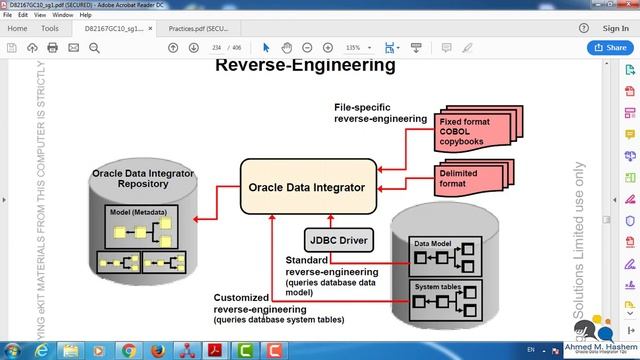Zoom in with plus icon
Viewport: 640px width, 360px height.
(x=328, y=48)
